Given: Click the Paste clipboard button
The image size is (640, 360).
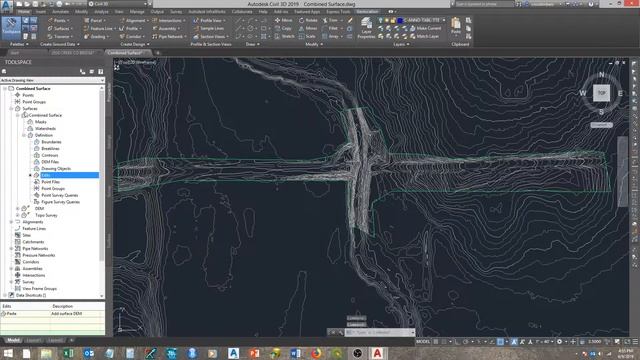Looking at the screenshot, I should (456, 26).
